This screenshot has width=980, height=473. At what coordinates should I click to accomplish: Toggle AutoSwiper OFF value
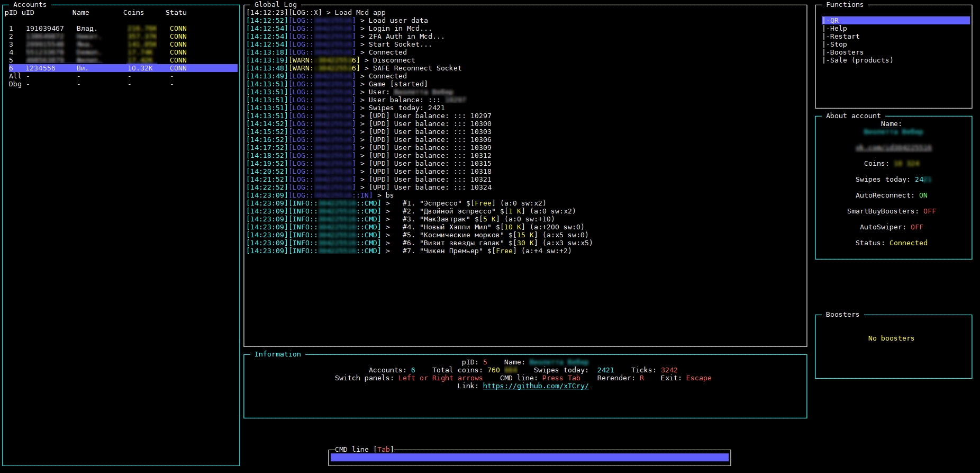pos(917,227)
